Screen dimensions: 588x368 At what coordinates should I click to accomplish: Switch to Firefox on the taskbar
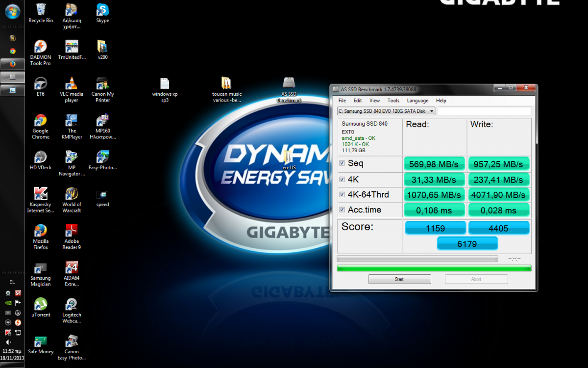pyautogui.click(x=12, y=64)
